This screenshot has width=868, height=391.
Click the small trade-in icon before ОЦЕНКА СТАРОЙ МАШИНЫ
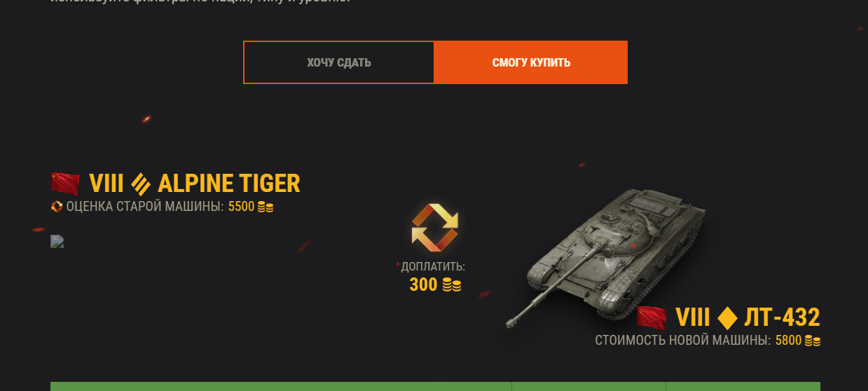[57, 207]
